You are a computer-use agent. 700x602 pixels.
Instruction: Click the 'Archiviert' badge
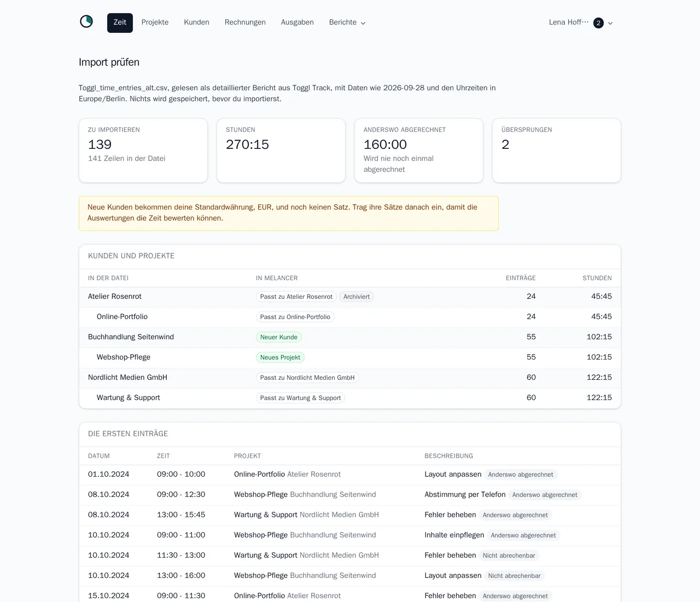click(x=357, y=297)
